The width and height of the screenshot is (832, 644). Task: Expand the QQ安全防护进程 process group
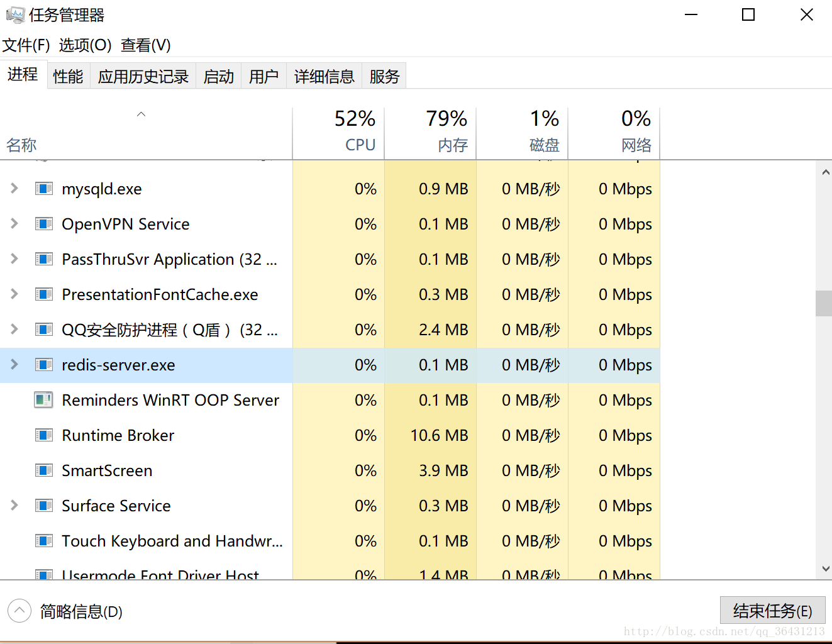(14, 329)
